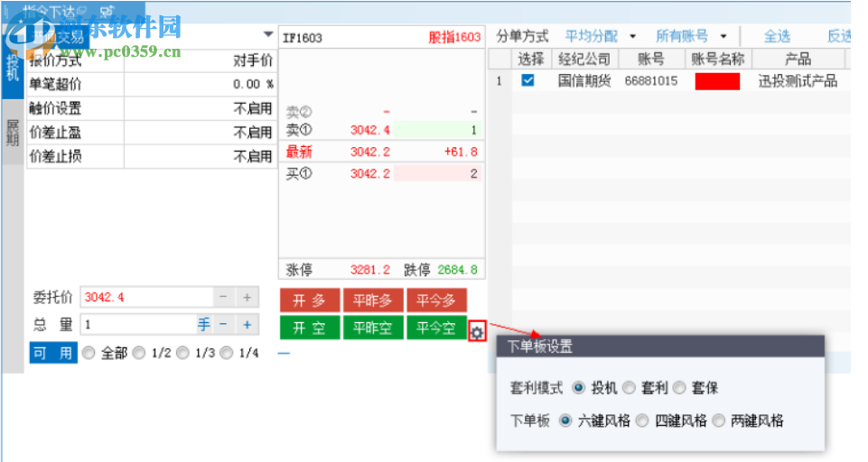Click the red 账号名称 color block
This screenshot has width=868, height=462.
tap(717, 81)
